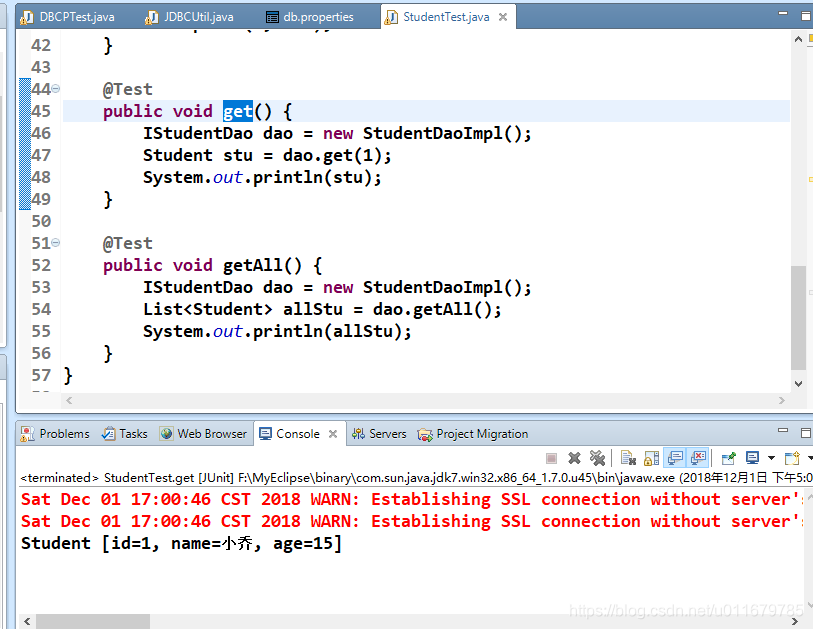This screenshot has width=813, height=629.
Task: Click editor vertical scrollbar down arrow
Action: tap(798, 384)
